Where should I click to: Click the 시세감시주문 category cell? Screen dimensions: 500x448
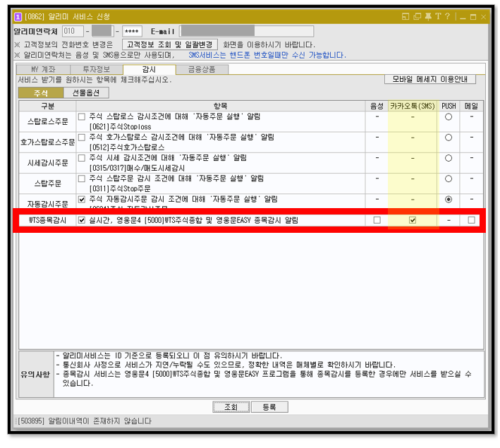point(47,163)
